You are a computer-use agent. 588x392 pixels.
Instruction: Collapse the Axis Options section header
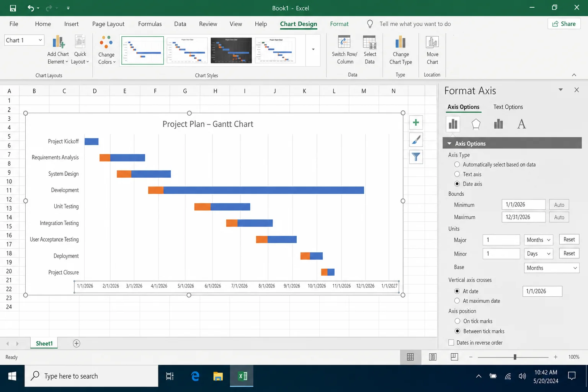click(x=512, y=143)
